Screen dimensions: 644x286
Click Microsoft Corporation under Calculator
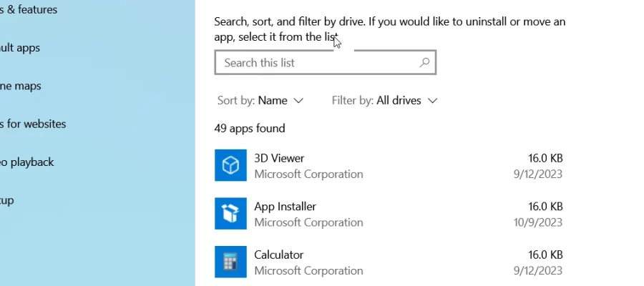tap(308, 271)
